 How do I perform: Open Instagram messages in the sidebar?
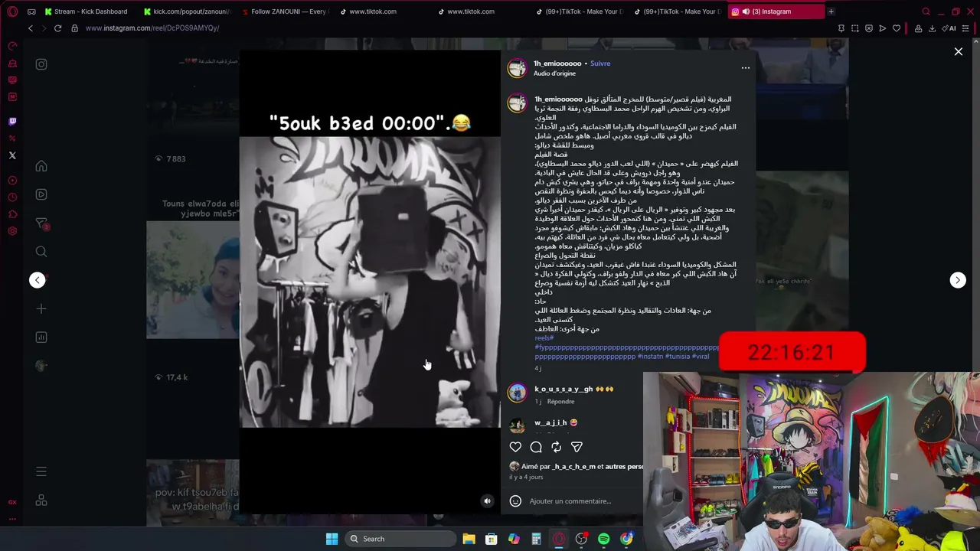[41, 223]
